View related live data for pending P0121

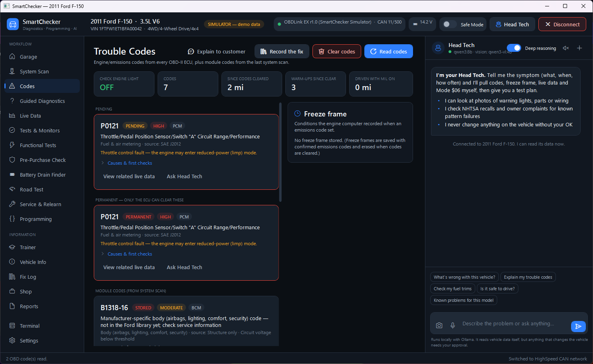coord(129,176)
